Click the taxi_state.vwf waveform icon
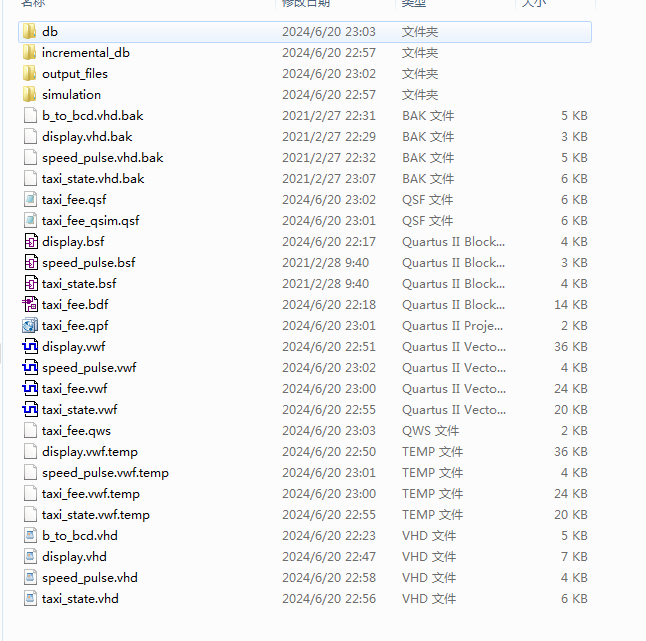Screen dimensions: 646x641 click(x=30, y=410)
